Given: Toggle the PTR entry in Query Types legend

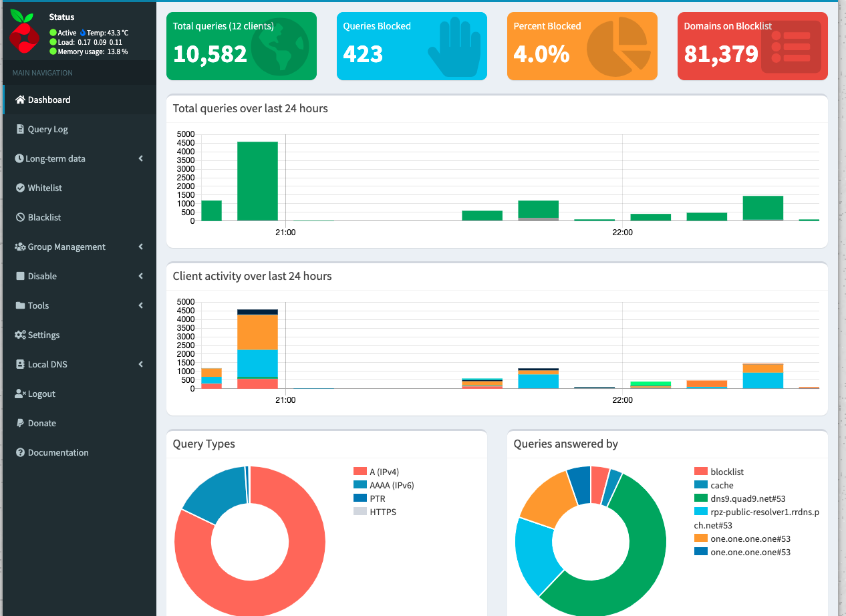Looking at the screenshot, I should [x=376, y=498].
